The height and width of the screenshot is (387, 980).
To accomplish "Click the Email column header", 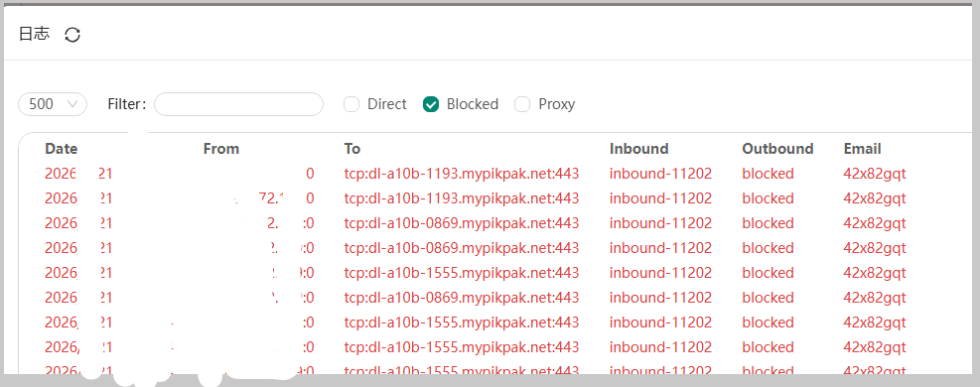I will 862,149.
